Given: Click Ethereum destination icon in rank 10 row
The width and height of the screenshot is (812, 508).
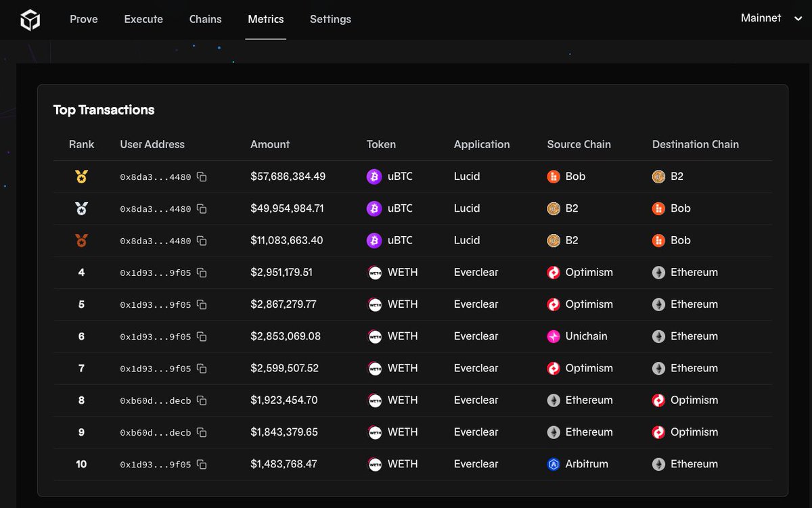Looking at the screenshot, I should [658, 464].
